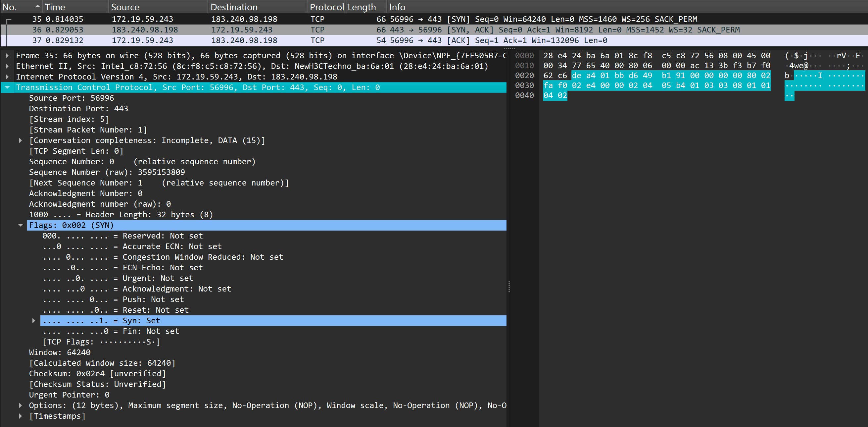Collapse the Transmission Control Protocol section
868x427 pixels.
click(7, 87)
